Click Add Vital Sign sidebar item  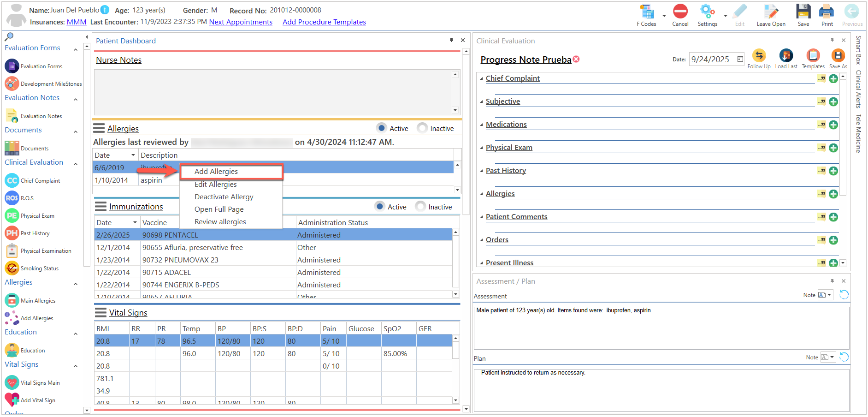click(x=30, y=400)
